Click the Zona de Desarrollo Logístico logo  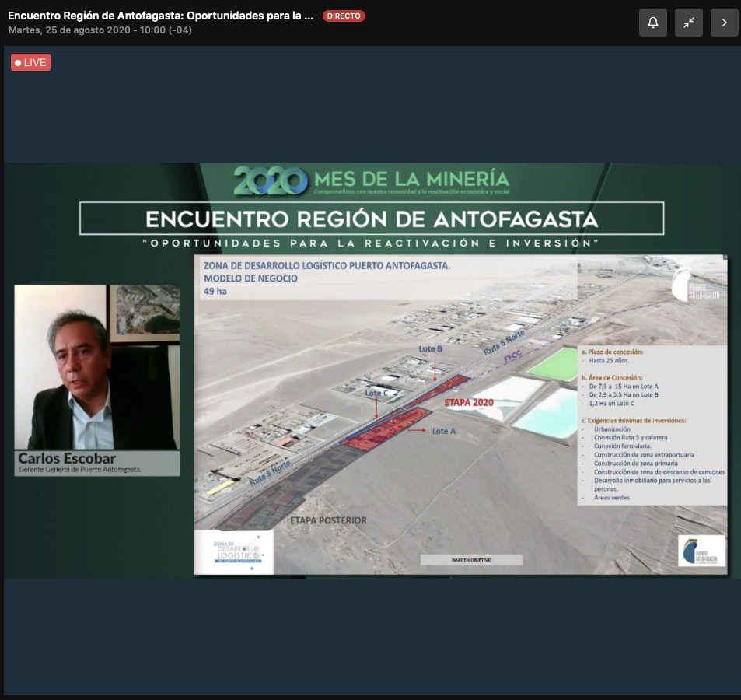234,551
